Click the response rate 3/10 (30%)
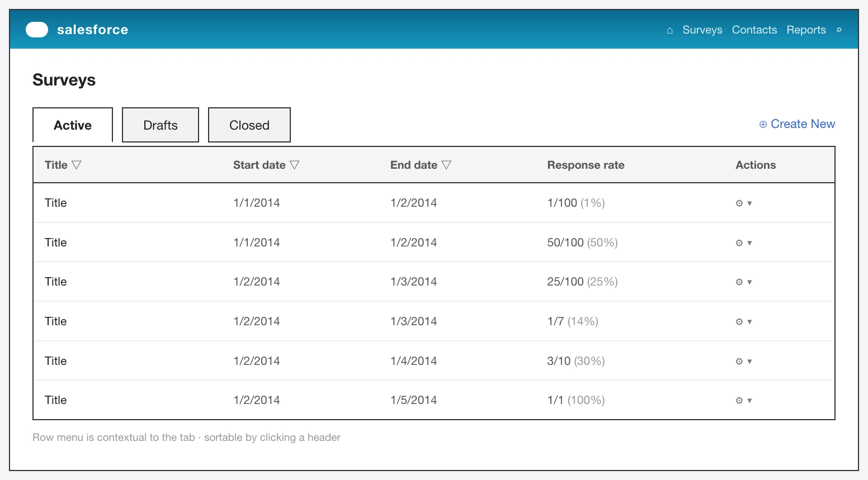This screenshot has width=868, height=480. click(x=576, y=361)
